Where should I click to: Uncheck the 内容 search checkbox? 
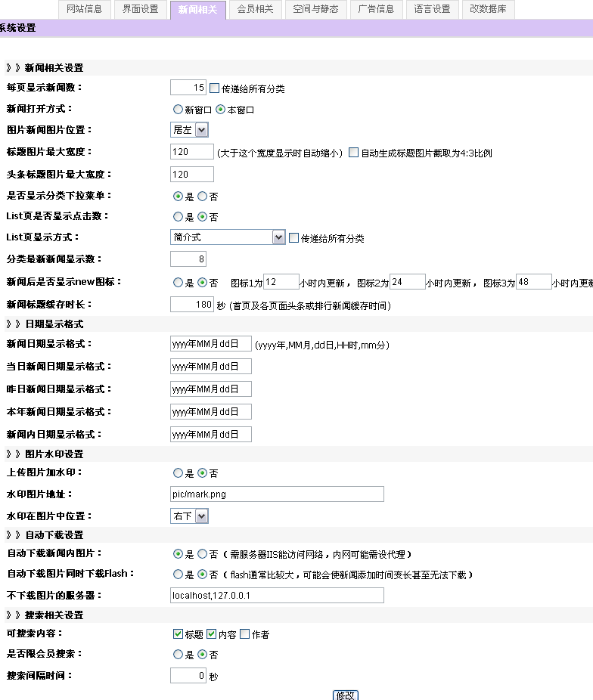(212, 634)
